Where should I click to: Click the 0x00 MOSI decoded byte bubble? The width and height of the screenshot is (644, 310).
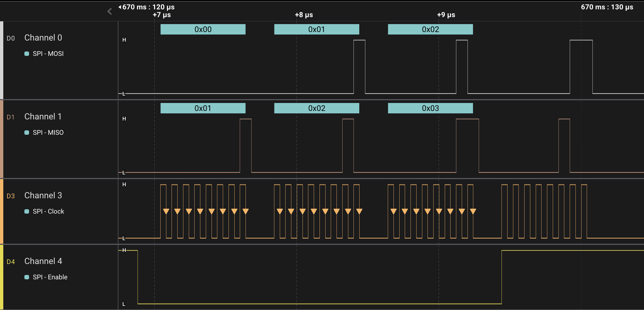tap(203, 29)
